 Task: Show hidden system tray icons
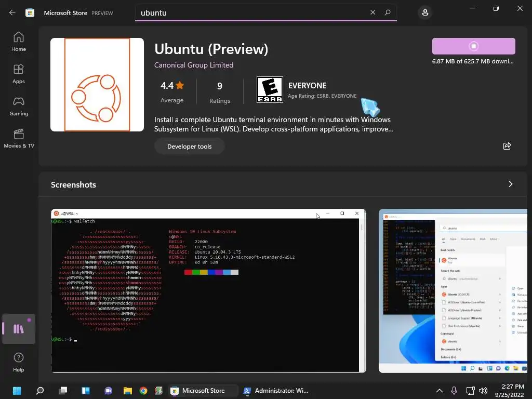(x=439, y=391)
